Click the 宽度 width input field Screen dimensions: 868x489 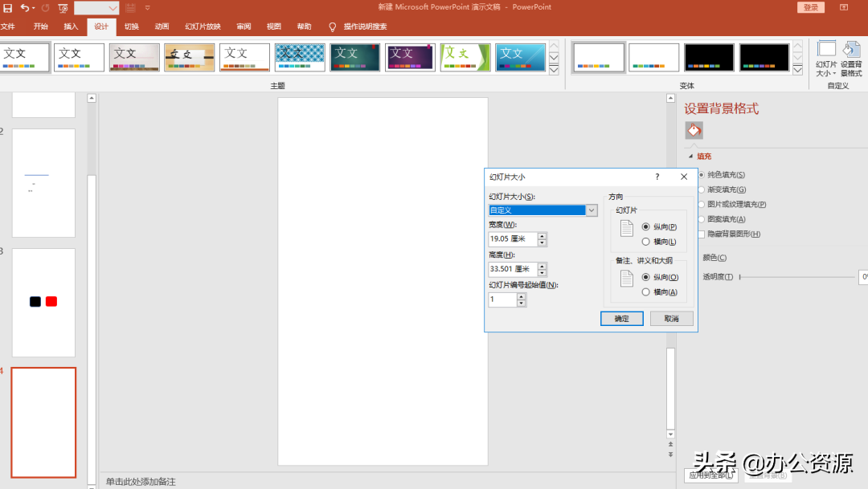pos(513,239)
